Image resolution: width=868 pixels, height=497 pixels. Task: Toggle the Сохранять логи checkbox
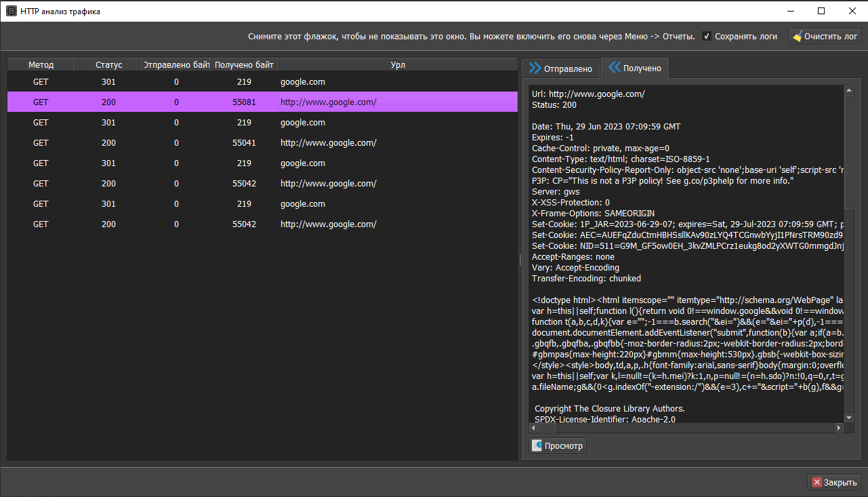(707, 37)
